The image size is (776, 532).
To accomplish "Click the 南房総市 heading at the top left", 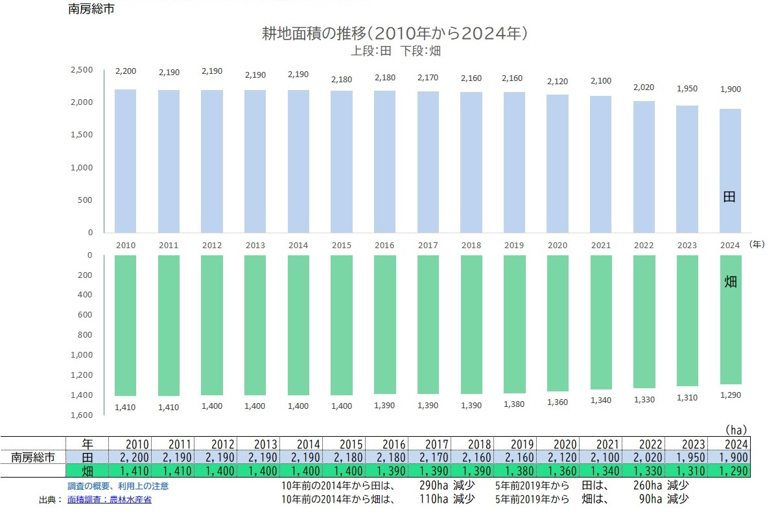I will pos(91,10).
